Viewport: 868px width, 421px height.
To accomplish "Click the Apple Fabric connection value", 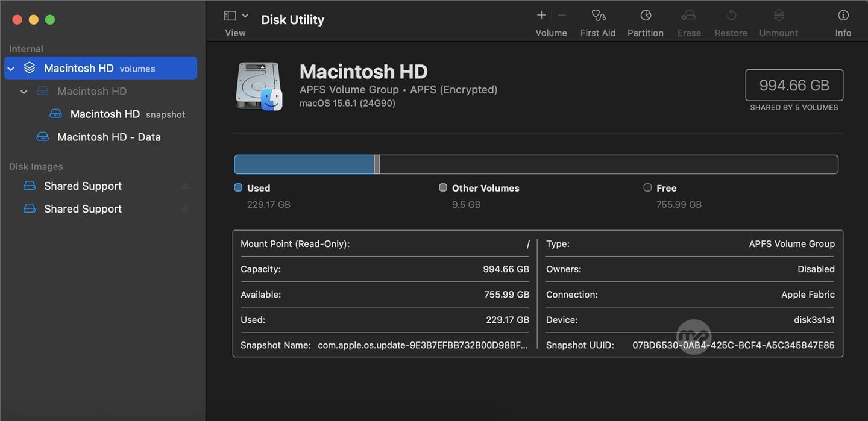I will click(808, 295).
